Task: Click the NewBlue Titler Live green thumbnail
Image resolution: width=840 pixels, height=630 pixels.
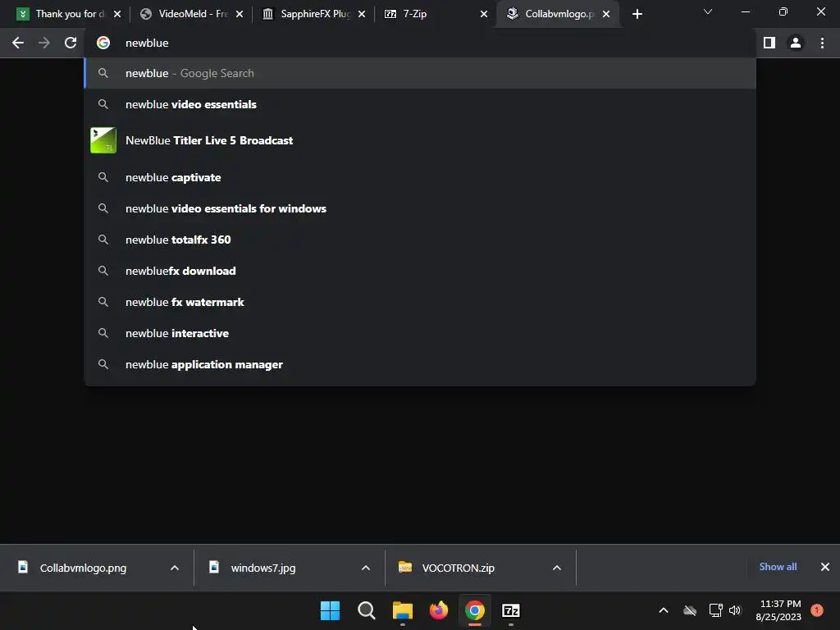Action: (103, 140)
